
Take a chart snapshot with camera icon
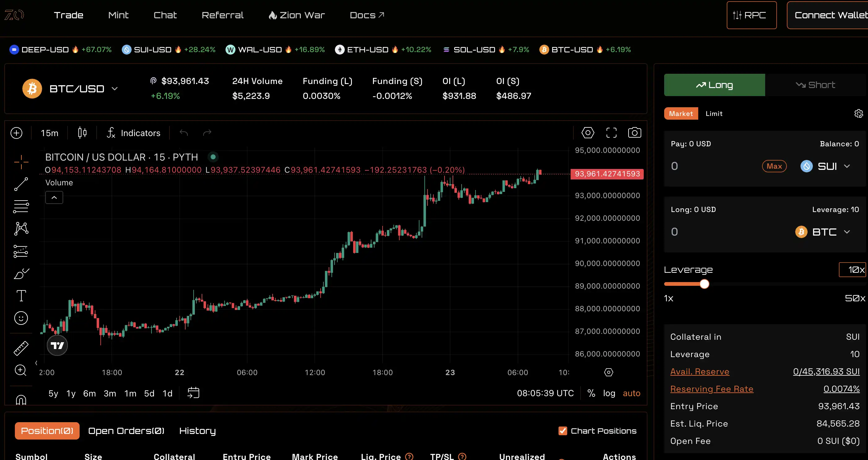click(634, 133)
